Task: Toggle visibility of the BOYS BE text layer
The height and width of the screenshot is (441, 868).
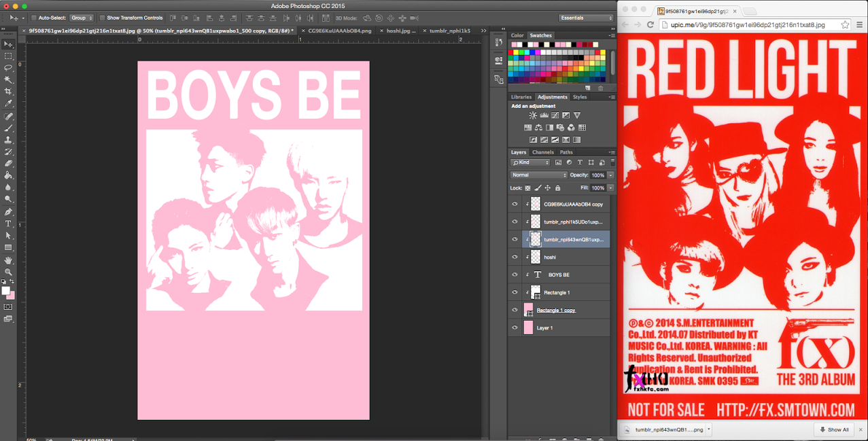Action: pos(515,275)
